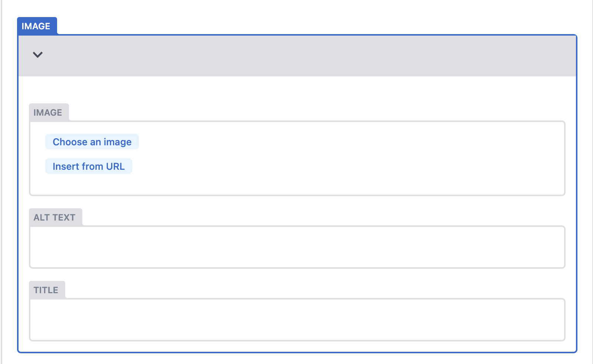Add an image by URL link
The height and width of the screenshot is (364, 593).
[x=89, y=166]
